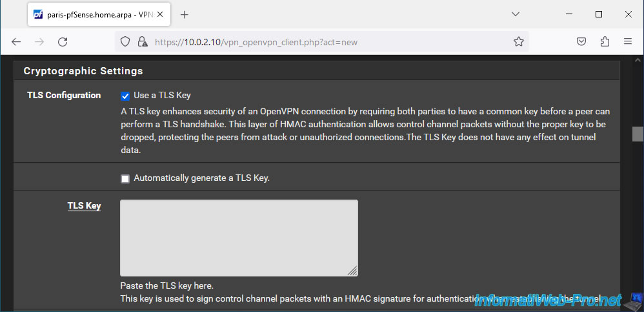Image resolution: width=644 pixels, height=312 pixels.
Task: Click inside the TLS Key text area
Action: tap(239, 238)
